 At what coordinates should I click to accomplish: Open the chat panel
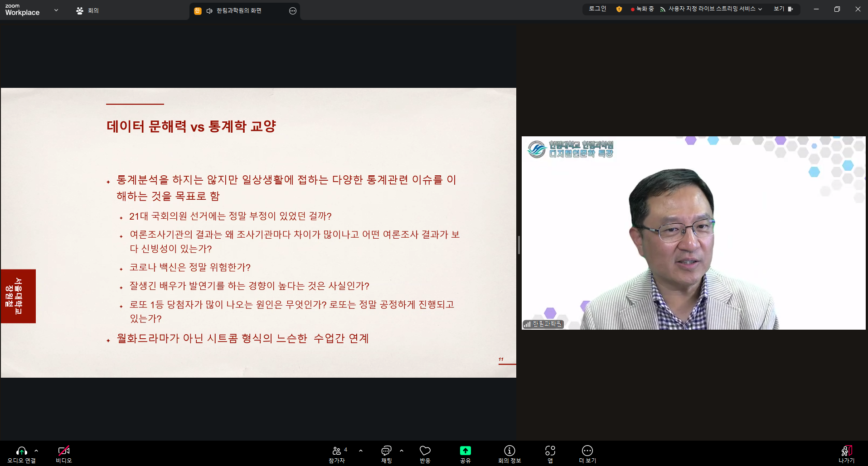pos(386,451)
